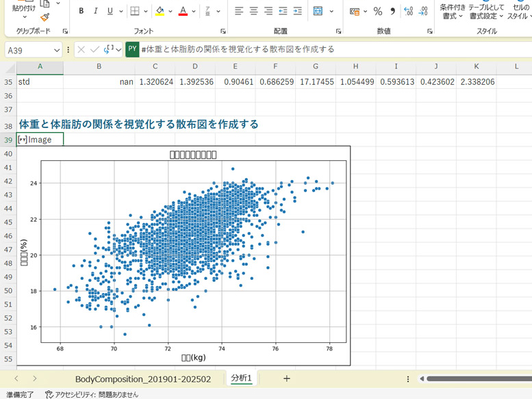Click the format painter brush icon
The width and height of the screenshot is (532, 399).
[x=45, y=17]
